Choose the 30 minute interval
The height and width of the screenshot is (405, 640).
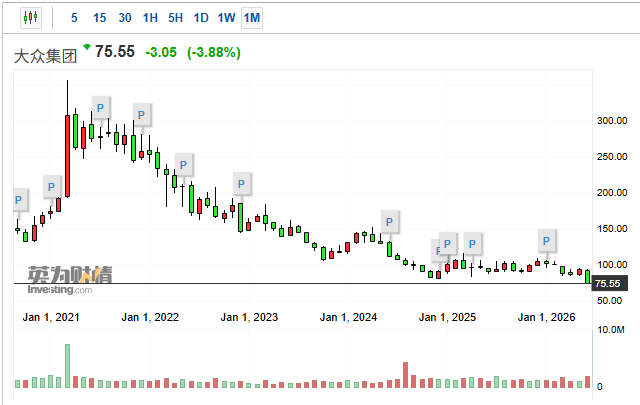click(x=125, y=18)
